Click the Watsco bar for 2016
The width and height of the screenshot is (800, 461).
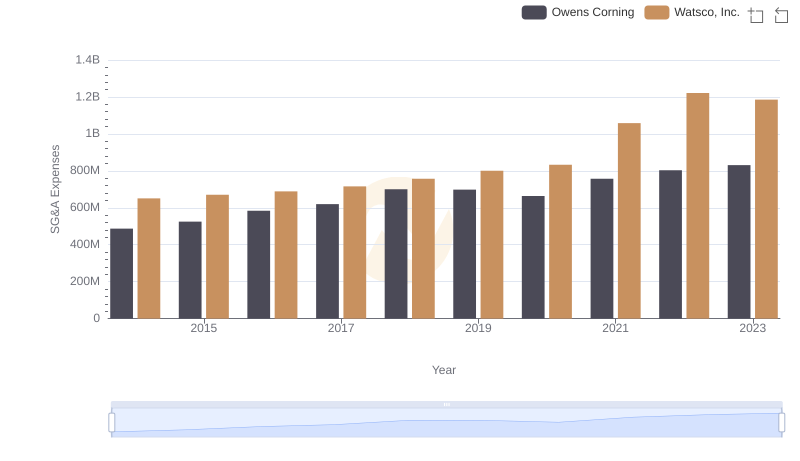286,255
